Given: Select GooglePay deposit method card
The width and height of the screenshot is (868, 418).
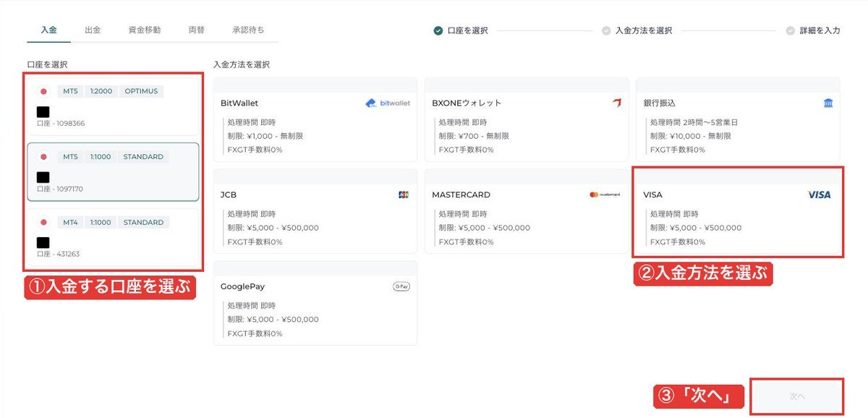Looking at the screenshot, I should click(x=315, y=303).
